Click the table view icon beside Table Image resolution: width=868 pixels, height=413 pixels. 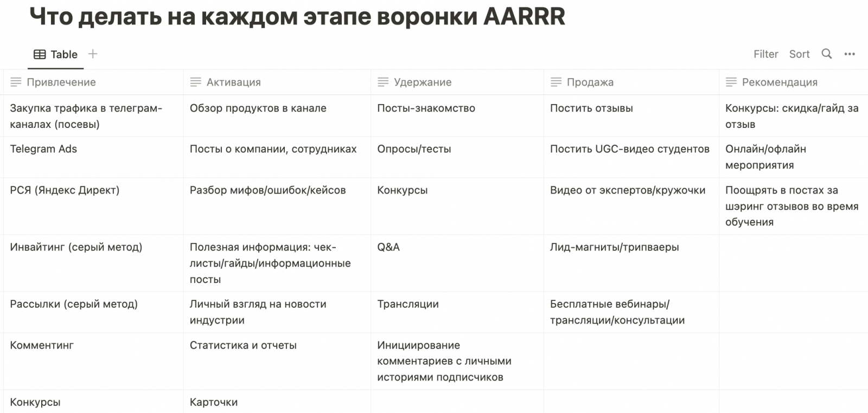(40, 54)
